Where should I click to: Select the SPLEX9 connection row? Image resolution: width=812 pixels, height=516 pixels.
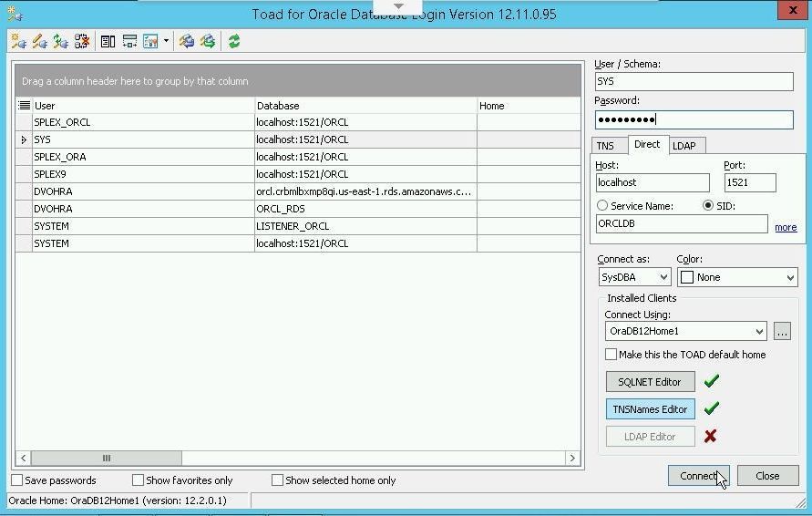[298, 174]
